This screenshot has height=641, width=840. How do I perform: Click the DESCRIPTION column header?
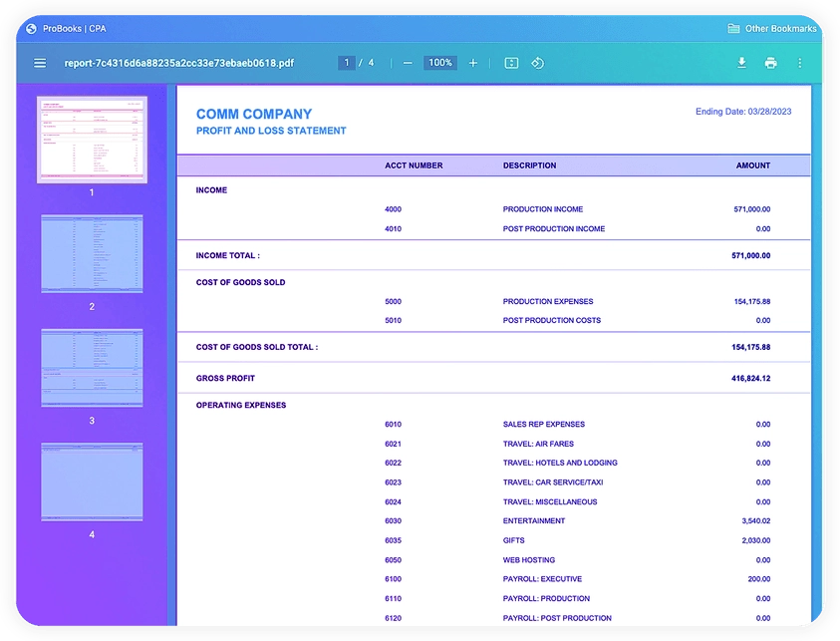point(529,165)
